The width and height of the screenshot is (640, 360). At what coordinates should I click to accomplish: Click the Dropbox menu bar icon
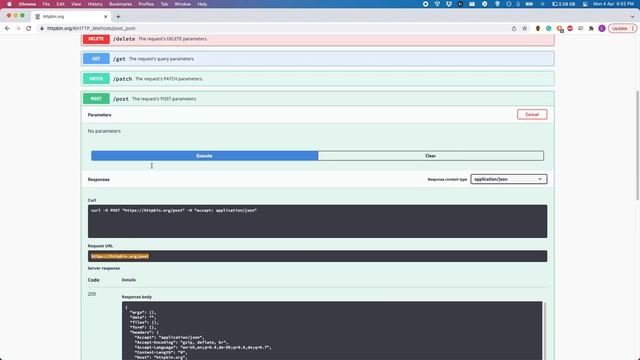point(449,4)
